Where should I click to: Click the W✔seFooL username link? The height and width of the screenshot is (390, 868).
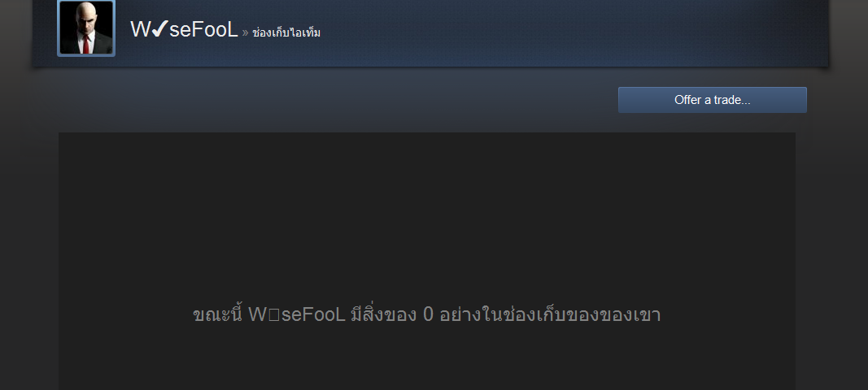pyautogui.click(x=184, y=30)
